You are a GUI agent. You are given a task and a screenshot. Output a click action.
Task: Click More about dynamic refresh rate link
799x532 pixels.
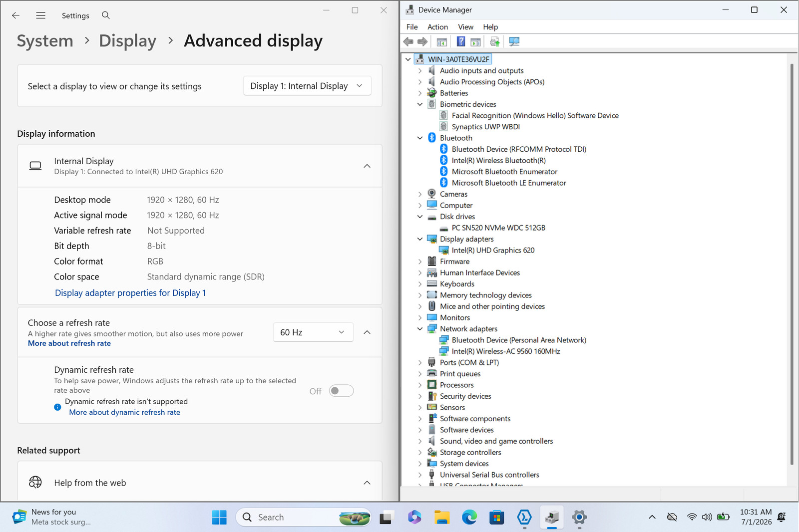point(124,412)
